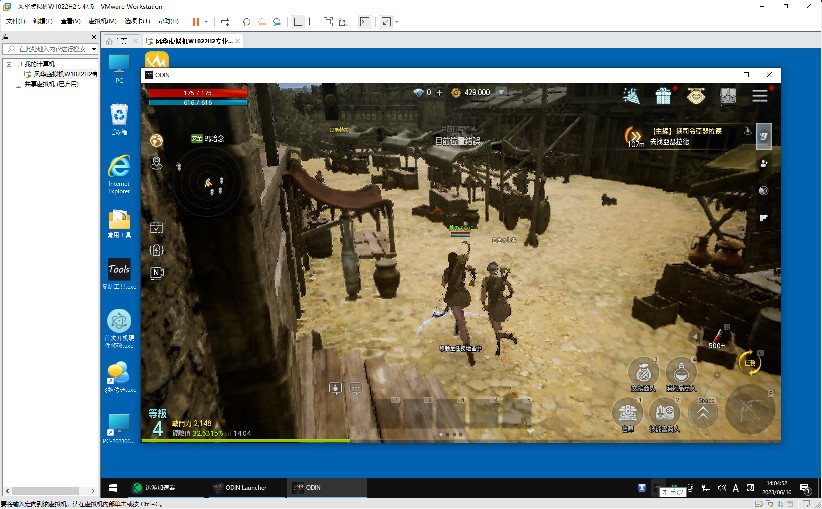Open guest notification center icon
Screen dimensions: 822x509
804,488
